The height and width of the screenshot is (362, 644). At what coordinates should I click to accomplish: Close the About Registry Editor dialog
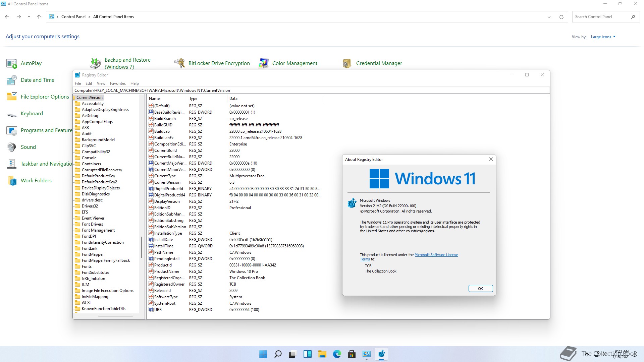click(491, 160)
